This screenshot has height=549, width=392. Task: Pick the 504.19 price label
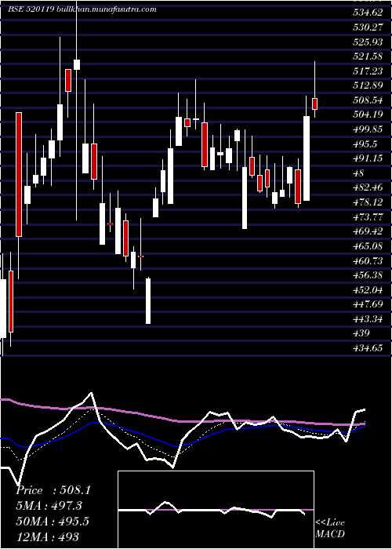(x=368, y=115)
